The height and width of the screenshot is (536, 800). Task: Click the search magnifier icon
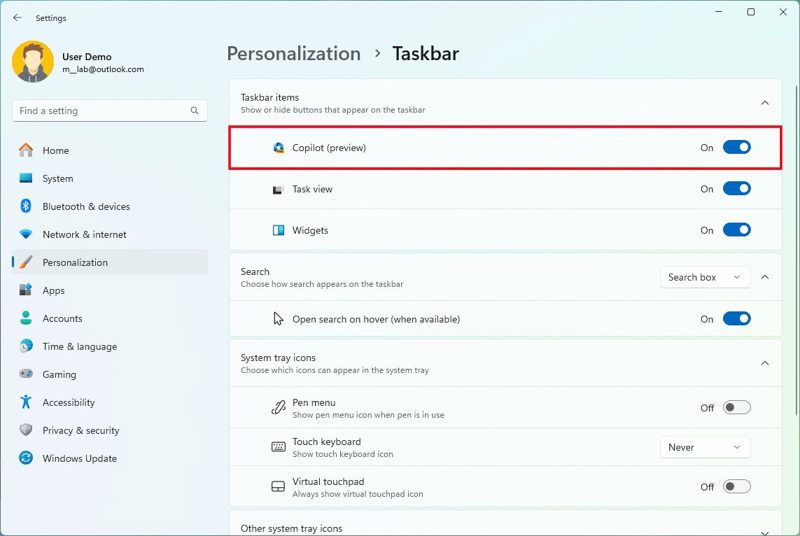(194, 111)
